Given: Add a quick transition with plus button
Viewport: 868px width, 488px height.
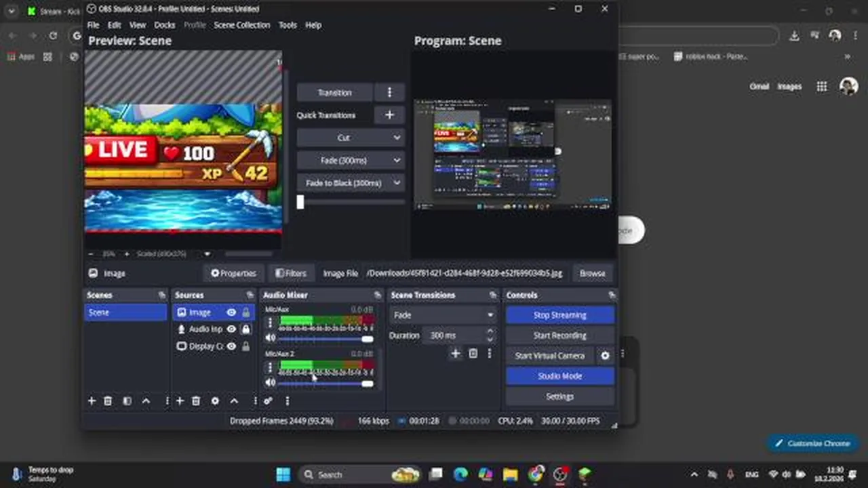Looking at the screenshot, I should click(389, 115).
